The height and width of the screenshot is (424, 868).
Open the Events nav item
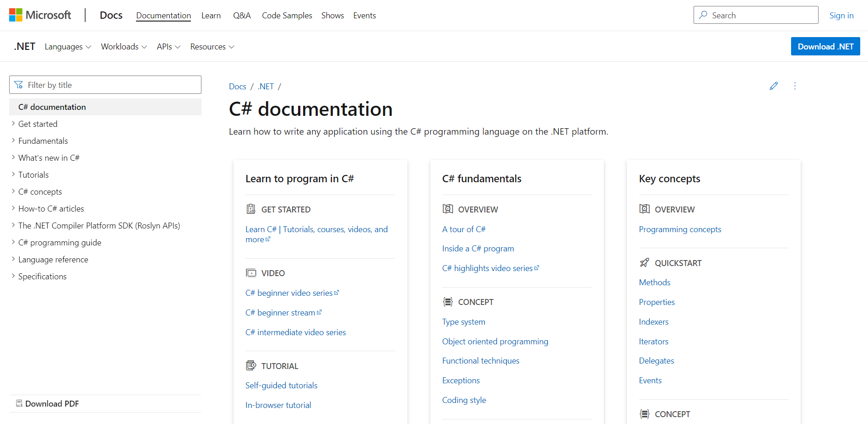point(364,16)
